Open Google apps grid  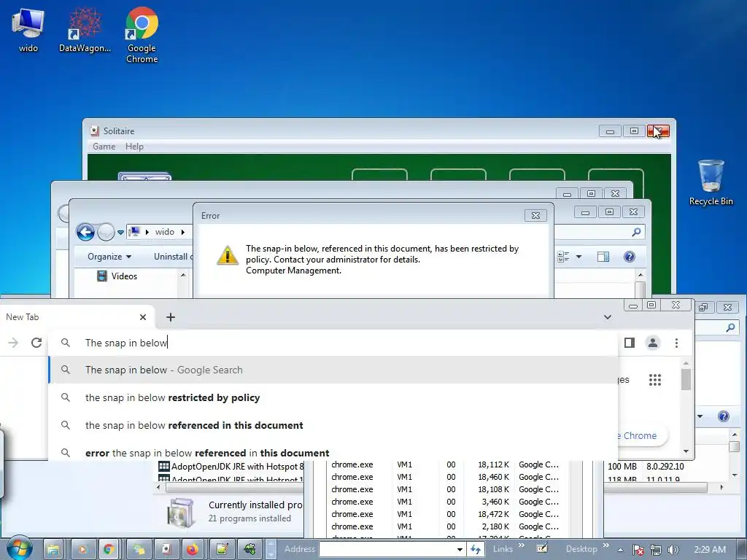655,379
